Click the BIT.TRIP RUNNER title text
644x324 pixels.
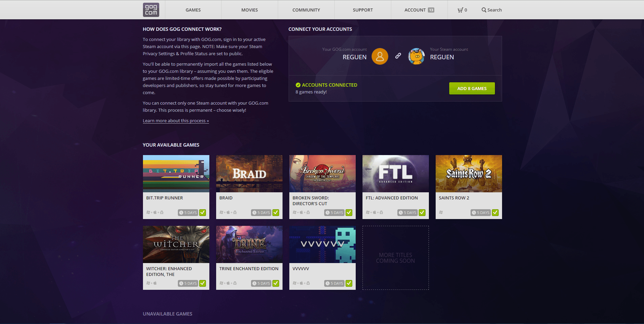[x=165, y=198]
